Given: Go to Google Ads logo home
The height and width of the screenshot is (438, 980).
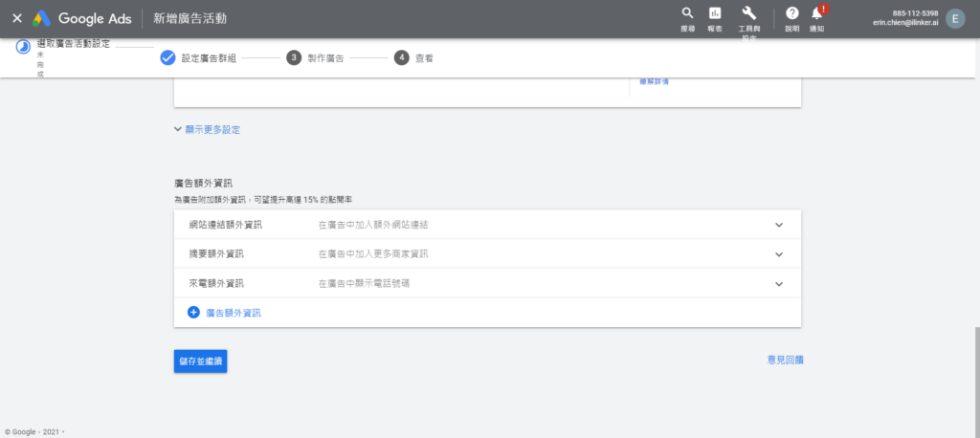Looking at the screenshot, I should pos(82,18).
